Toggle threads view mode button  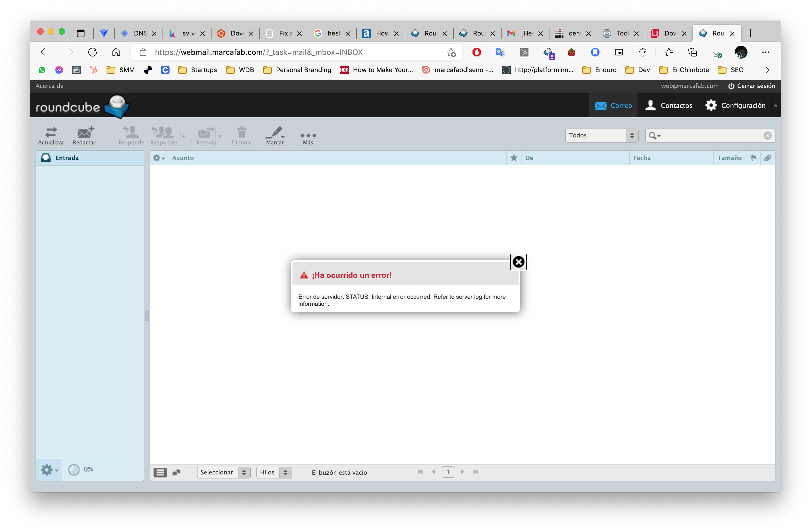[x=176, y=472]
